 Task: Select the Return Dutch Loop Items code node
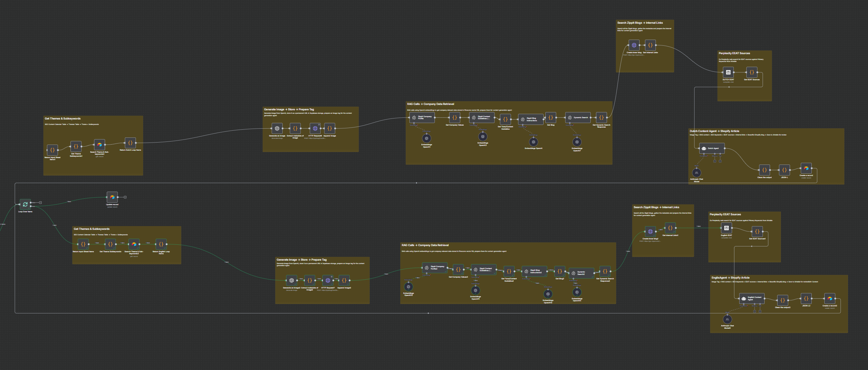pos(130,143)
